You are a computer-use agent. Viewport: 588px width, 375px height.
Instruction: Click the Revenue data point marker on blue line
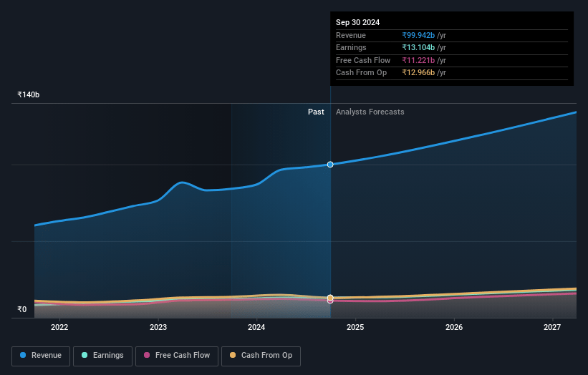(x=330, y=165)
